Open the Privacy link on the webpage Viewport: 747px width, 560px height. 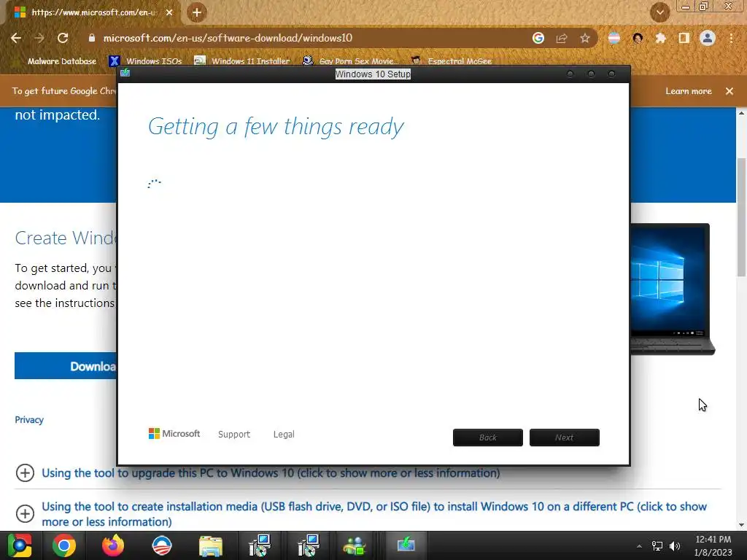click(x=29, y=420)
